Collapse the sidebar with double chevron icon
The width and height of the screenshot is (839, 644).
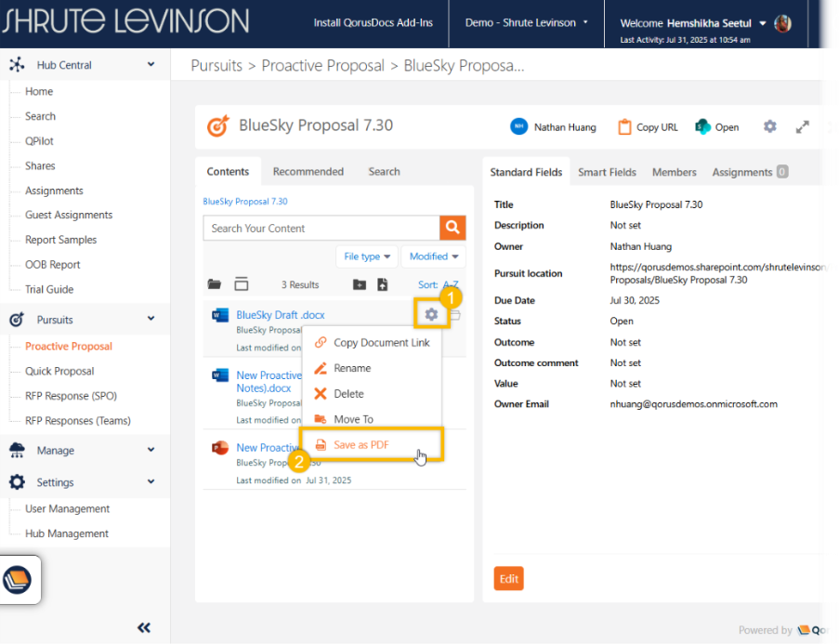pos(144,627)
